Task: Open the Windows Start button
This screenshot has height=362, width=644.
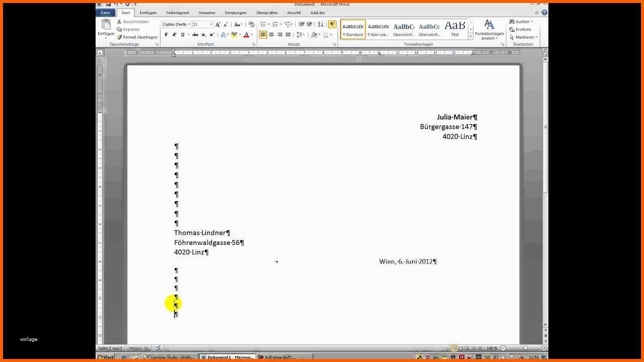Action: coord(106,357)
